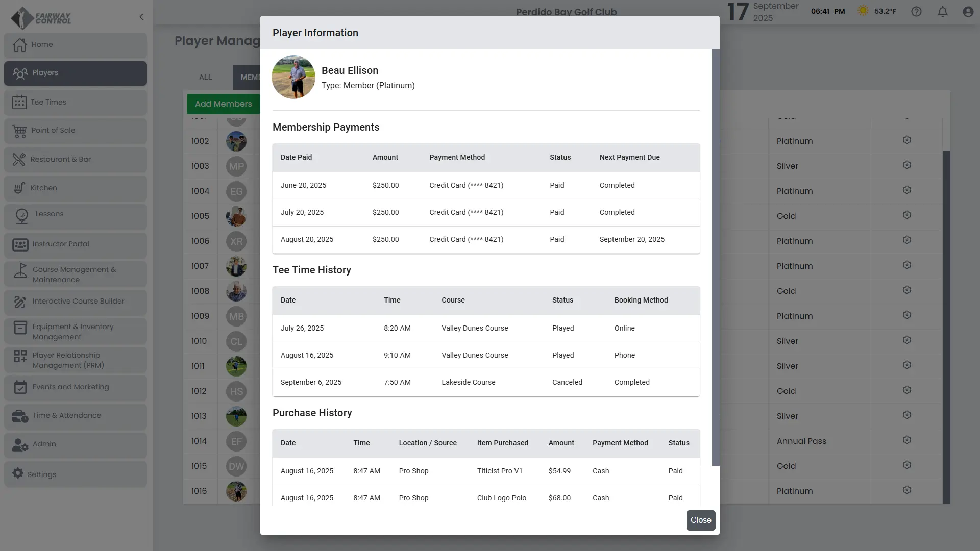Open the Tee Times calendar icon

point(19,102)
